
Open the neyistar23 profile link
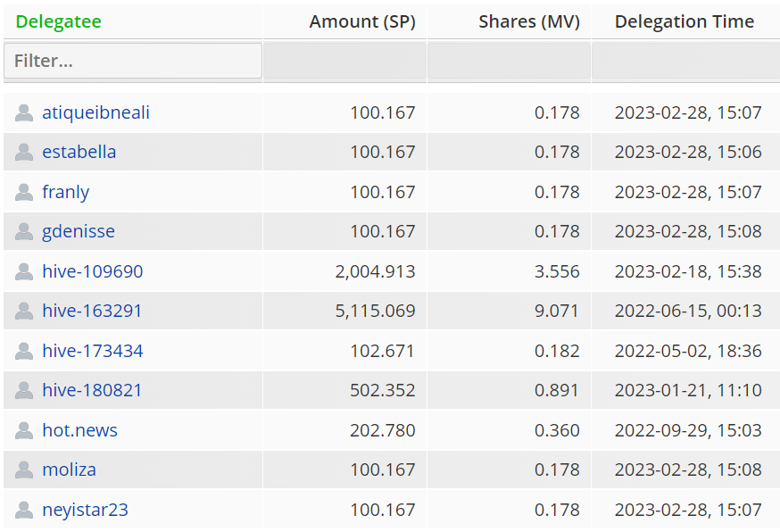[86, 510]
